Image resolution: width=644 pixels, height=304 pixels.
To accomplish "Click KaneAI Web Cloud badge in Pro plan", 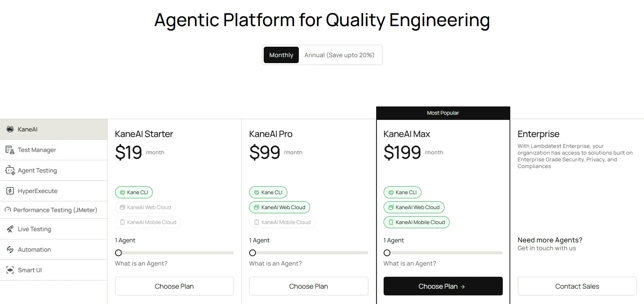I will click(279, 207).
